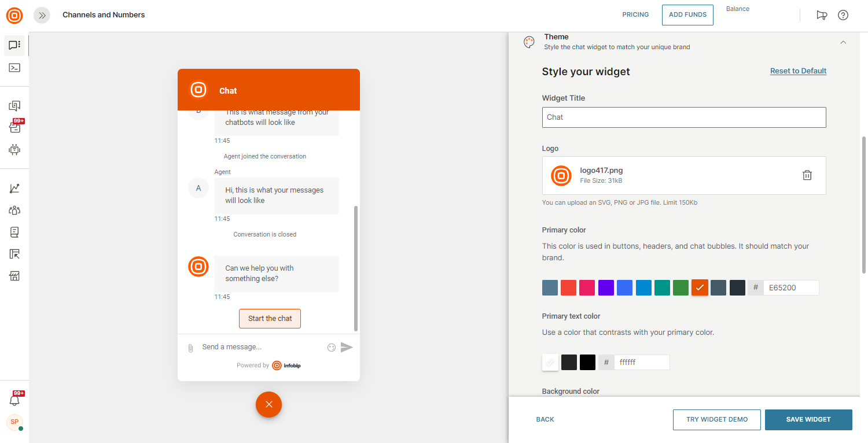Viewport: 868px width, 443px height.
Task: Click the attachment paperclip in chat widget
Action: click(x=190, y=348)
